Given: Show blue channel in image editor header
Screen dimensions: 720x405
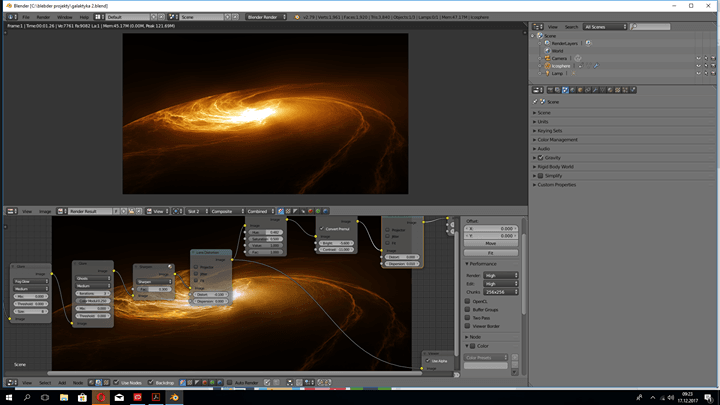Looking at the screenshot, I should (325, 211).
